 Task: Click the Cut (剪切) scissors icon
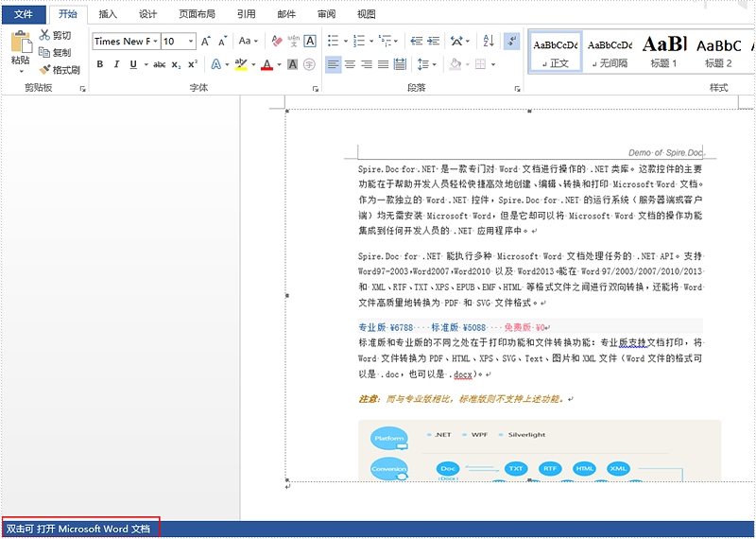click(x=45, y=36)
